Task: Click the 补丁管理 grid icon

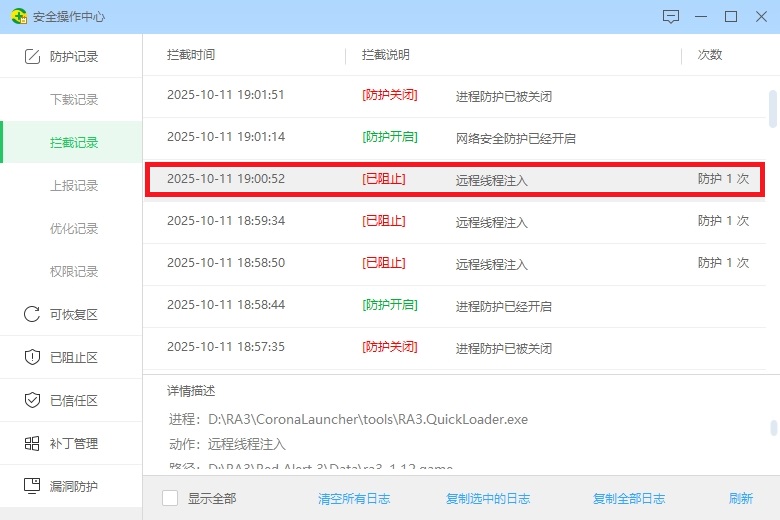Action: click(32, 444)
